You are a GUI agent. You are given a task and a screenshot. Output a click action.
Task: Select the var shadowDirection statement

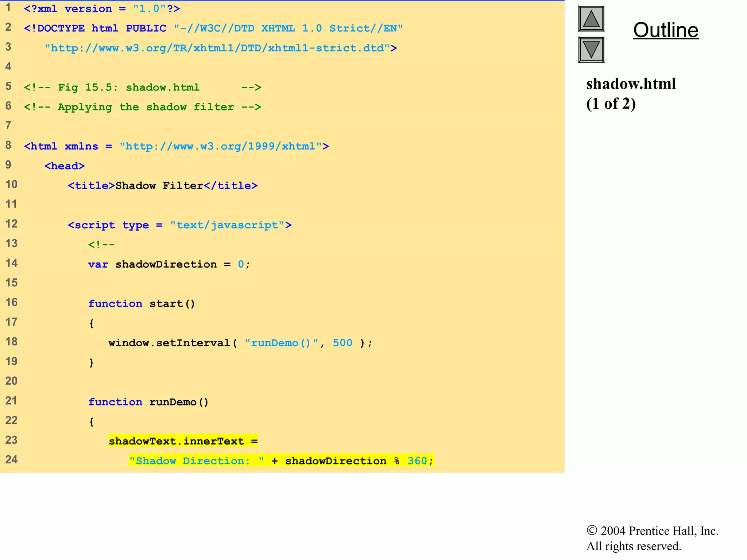[x=169, y=265]
